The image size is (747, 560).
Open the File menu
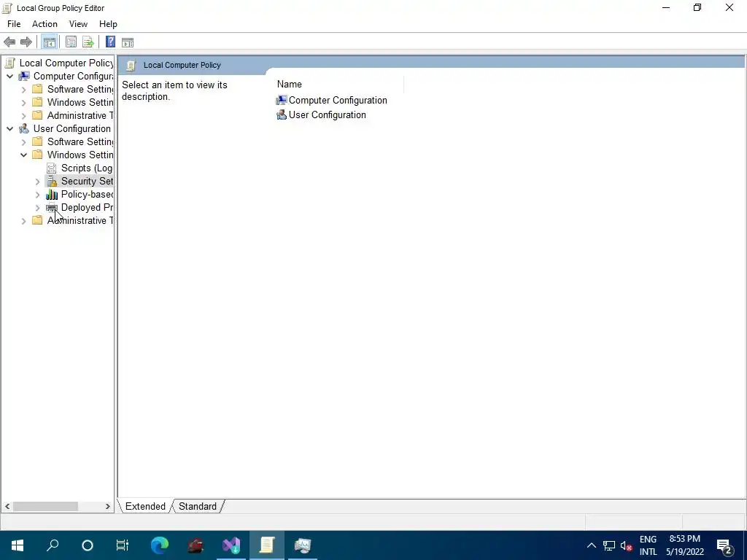tap(14, 24)
